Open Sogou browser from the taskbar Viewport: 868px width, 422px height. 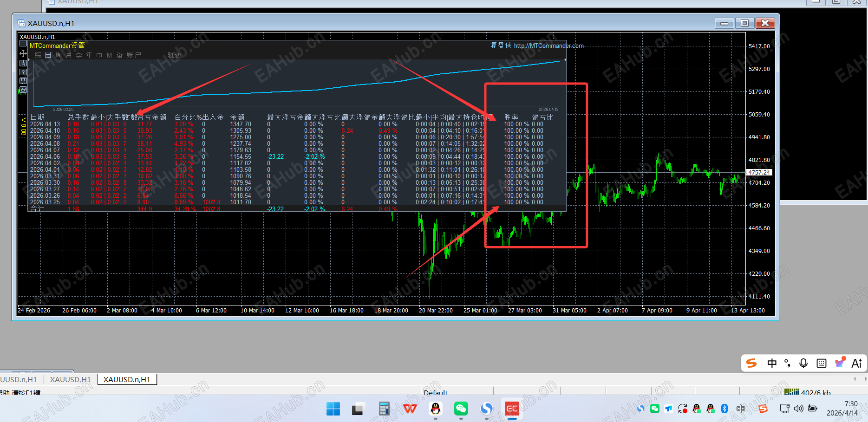(x=486, y=409)
